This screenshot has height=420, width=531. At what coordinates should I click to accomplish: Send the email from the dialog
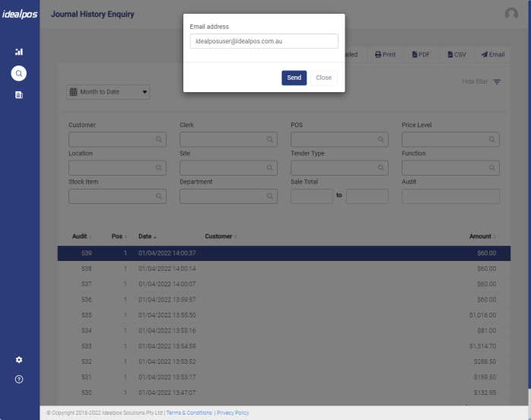point(294,78)
